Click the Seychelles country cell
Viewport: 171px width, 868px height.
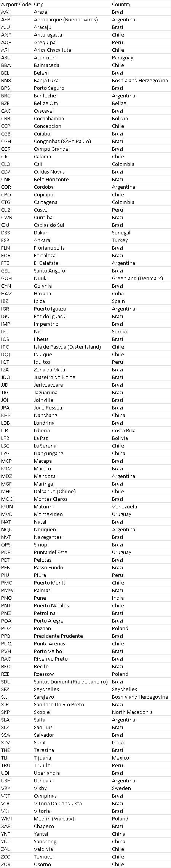(141, 689)
